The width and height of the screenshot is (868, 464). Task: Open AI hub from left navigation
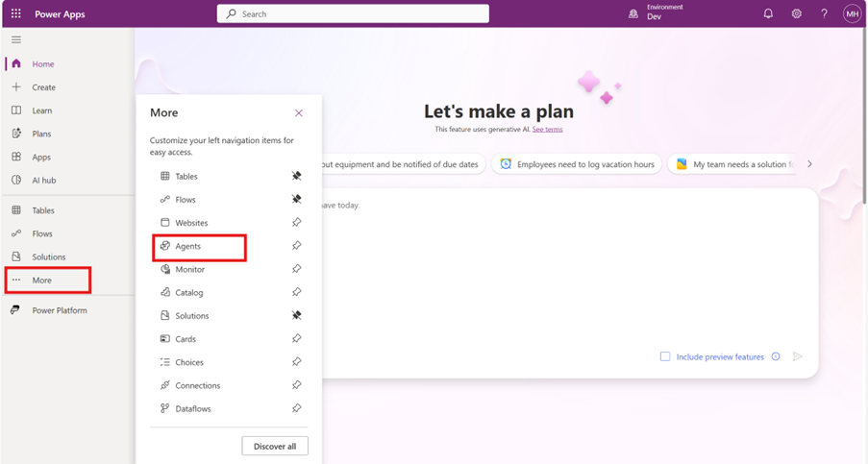point(43,181)
